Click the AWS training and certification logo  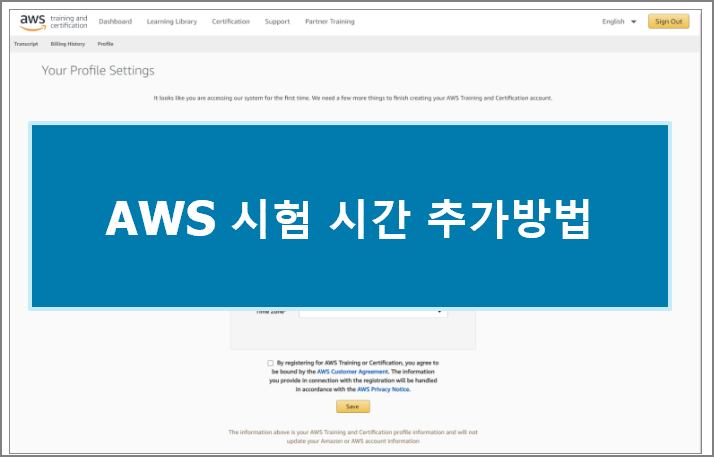(53, 22)
